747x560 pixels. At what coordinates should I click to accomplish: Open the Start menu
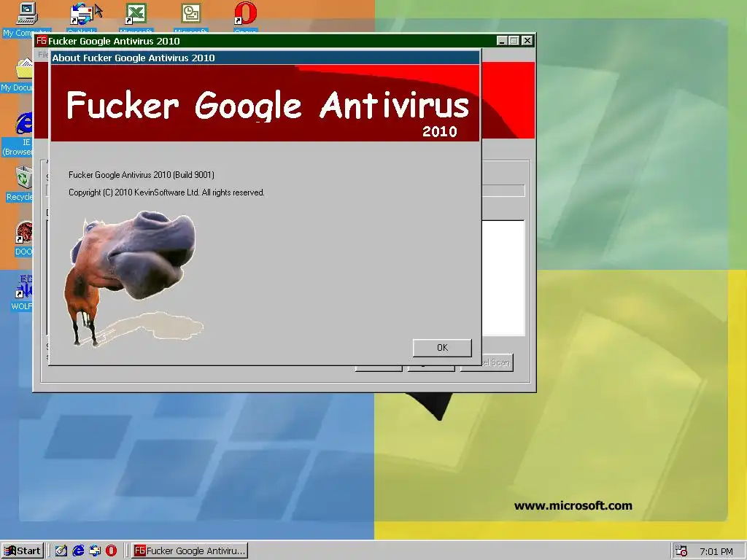click(23, 551)
